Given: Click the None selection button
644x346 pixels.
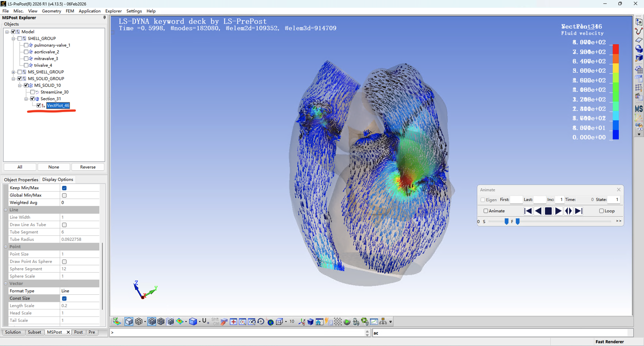Looking at the screenshot, I should coord(54,167).
